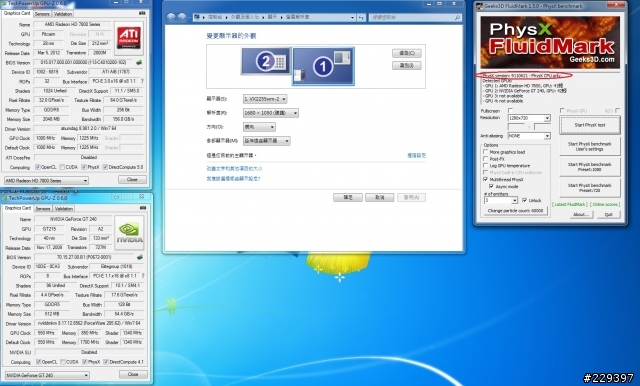640x386 pixels.
Task: Take screenshot with camera icon in NVIDIA GPU-Z
Action: click(142, 208)
